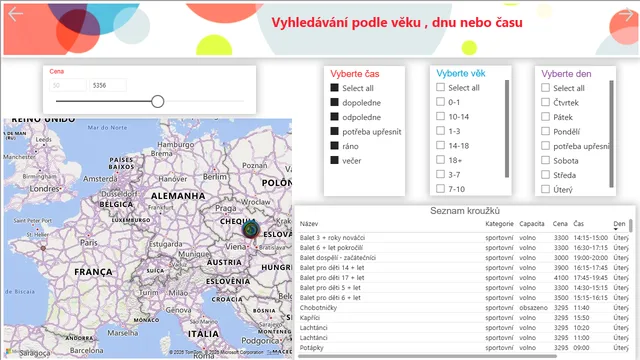Viewport: 640px width, 360px height.
Task: Click the Cena maximum value field 5356
Action: pos(108,85)
